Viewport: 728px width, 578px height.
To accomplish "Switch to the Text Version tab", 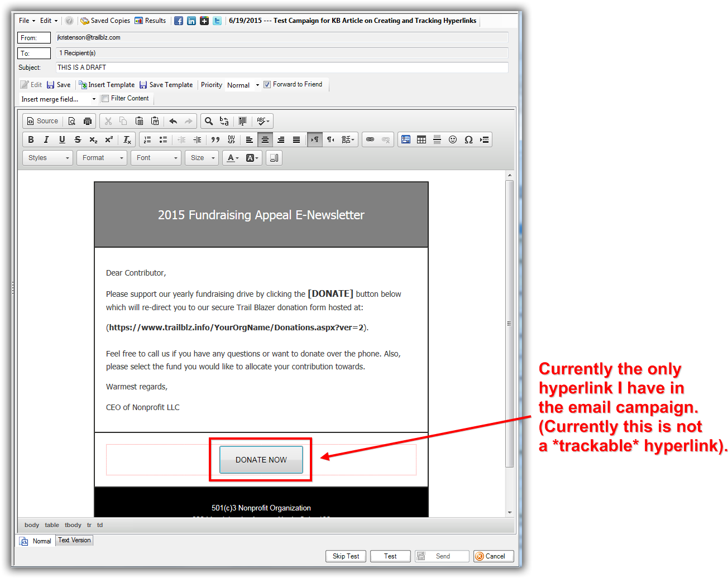I will click(74, 540).
